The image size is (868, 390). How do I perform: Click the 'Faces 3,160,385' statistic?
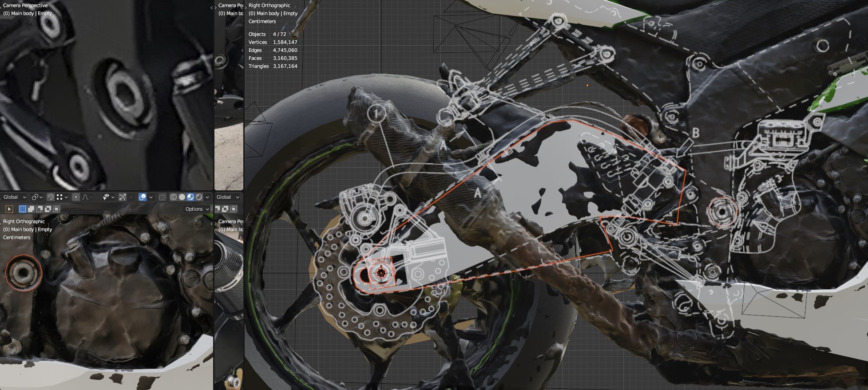[273, 58]
